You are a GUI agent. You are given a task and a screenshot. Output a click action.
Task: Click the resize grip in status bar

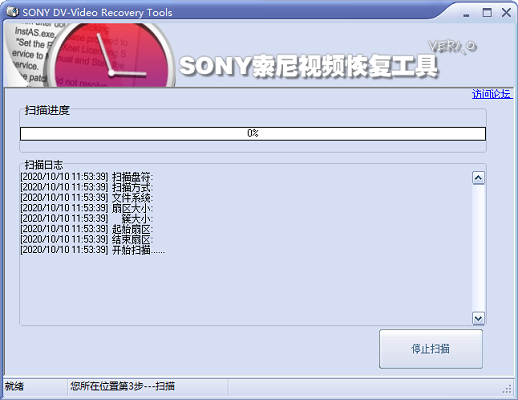507,389
